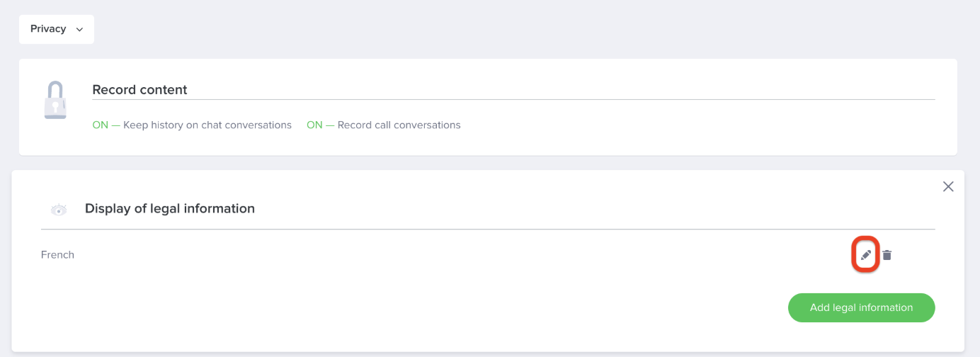Image resolution: width=980 pixels, height=357 pixels.
Task: Click the Keep history on chat conversations text
Action: [207, 125]
